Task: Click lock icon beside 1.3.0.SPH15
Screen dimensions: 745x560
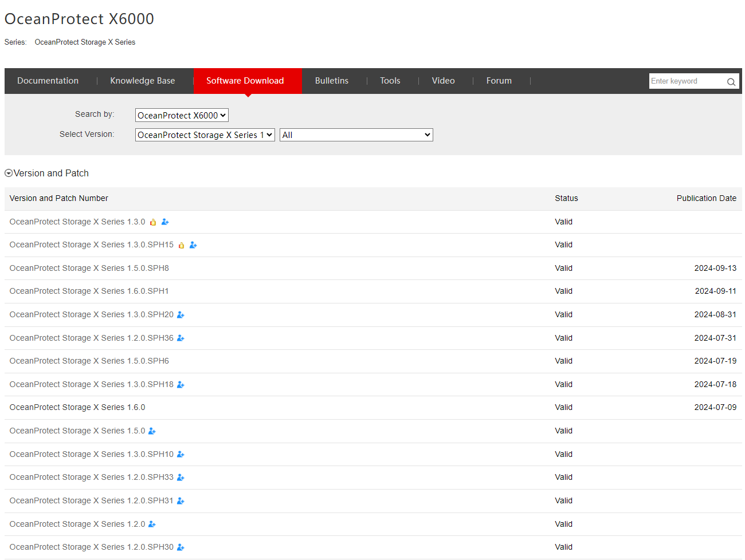Action: [x=181, y=245]
